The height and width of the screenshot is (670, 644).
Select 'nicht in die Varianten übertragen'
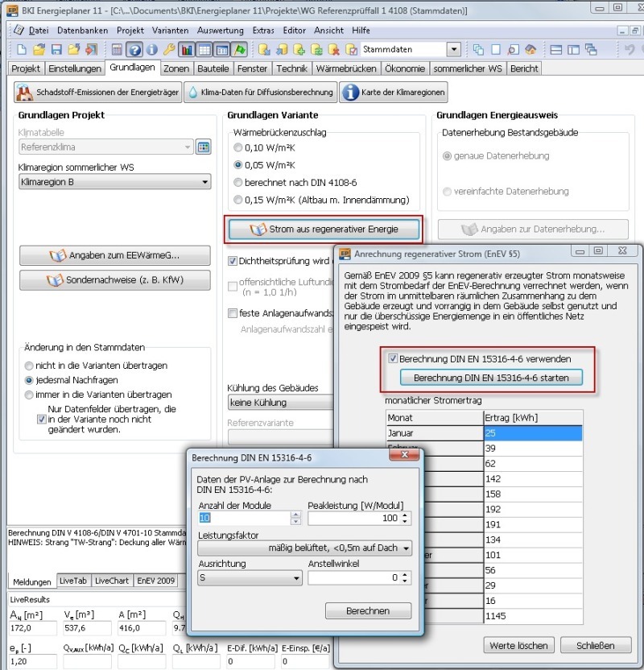point(29,366)
